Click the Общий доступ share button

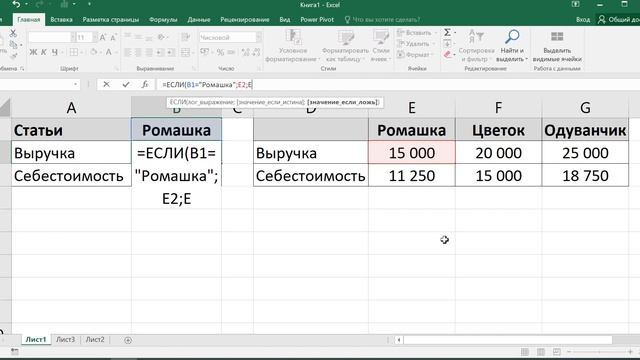[619, 20]
